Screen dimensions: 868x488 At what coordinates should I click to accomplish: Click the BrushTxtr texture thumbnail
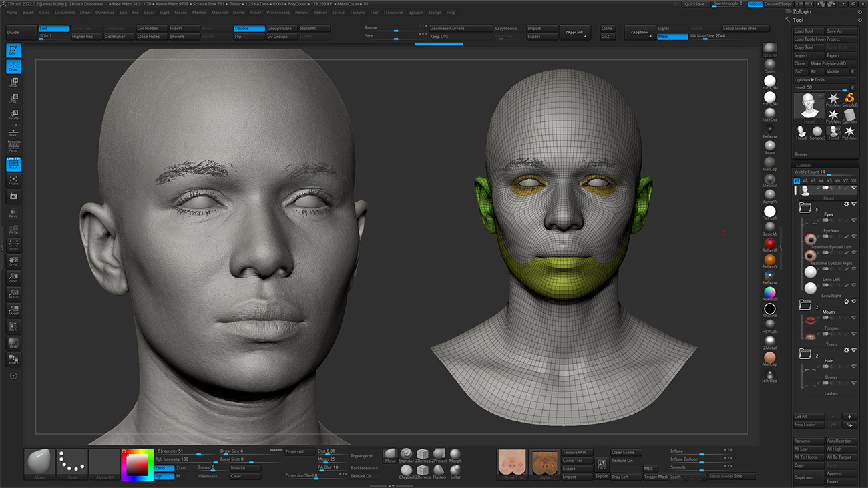pos(513,462)
